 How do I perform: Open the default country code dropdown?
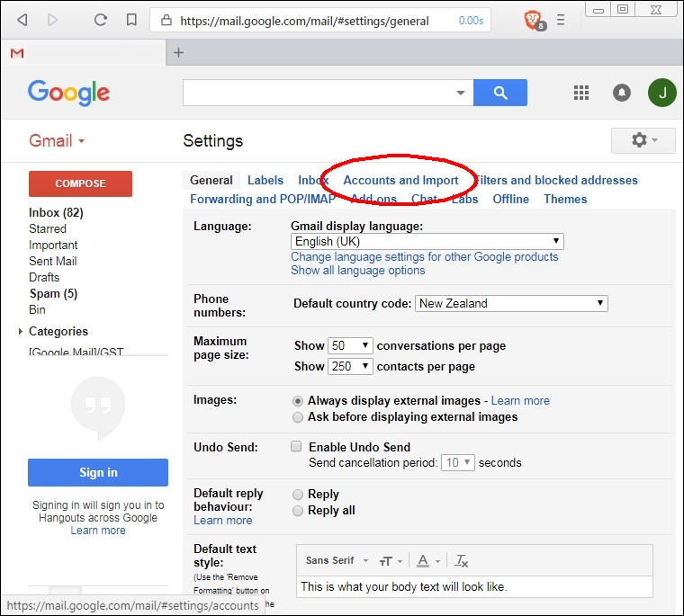(x=511, y=303)
